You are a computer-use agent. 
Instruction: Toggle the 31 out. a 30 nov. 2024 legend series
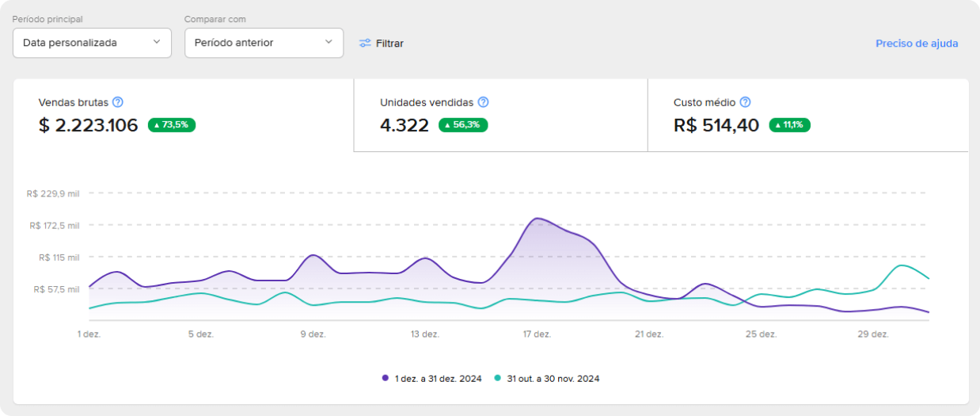553,379
